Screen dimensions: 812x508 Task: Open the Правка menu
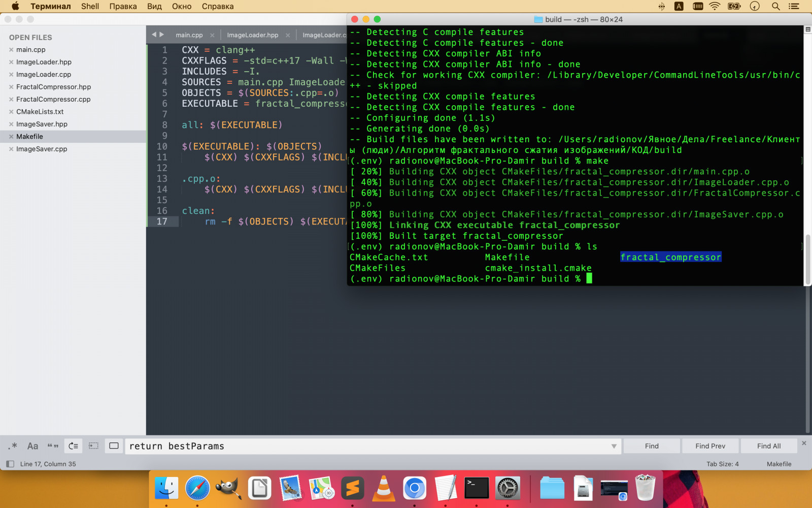point(123,6)
